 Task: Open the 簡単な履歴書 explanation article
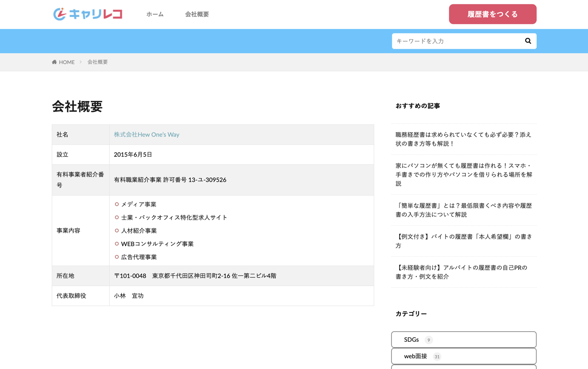(x=464, y=210)
